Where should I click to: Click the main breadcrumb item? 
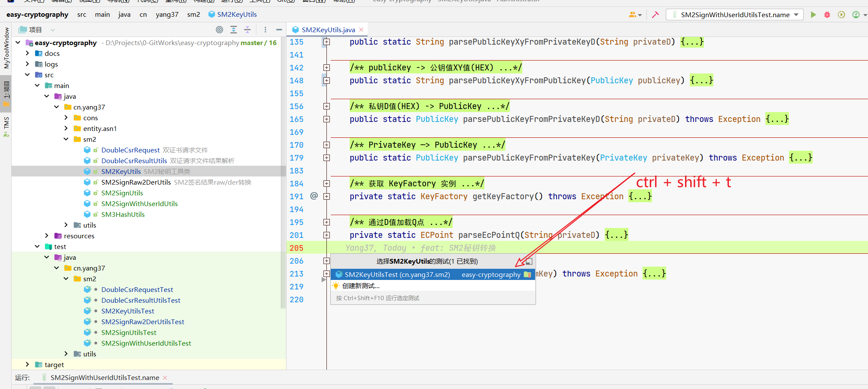102,15
